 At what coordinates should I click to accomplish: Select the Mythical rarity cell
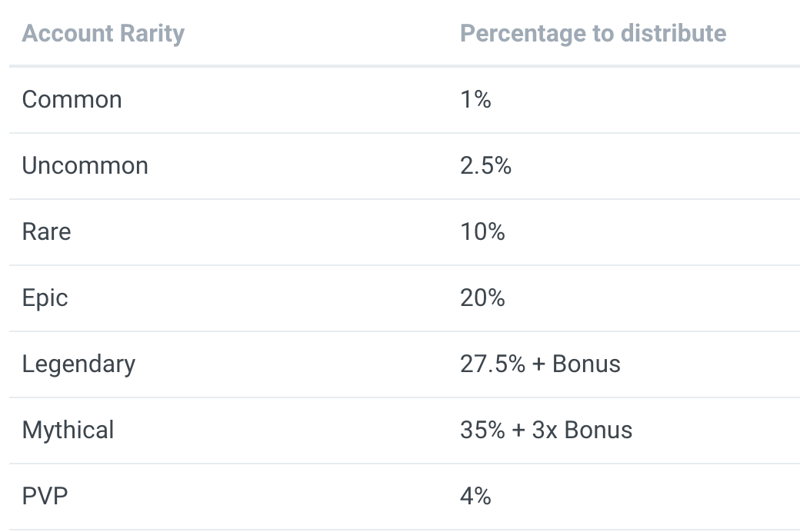68,431
